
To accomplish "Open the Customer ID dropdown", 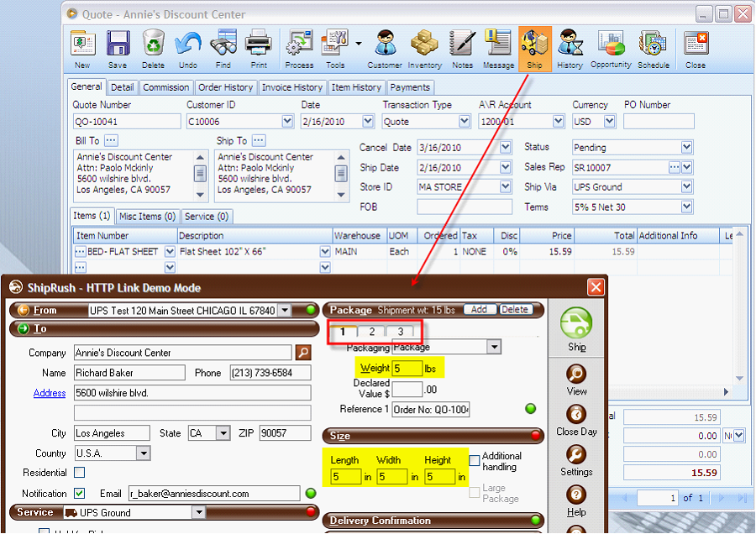I will tap(287, 122).
